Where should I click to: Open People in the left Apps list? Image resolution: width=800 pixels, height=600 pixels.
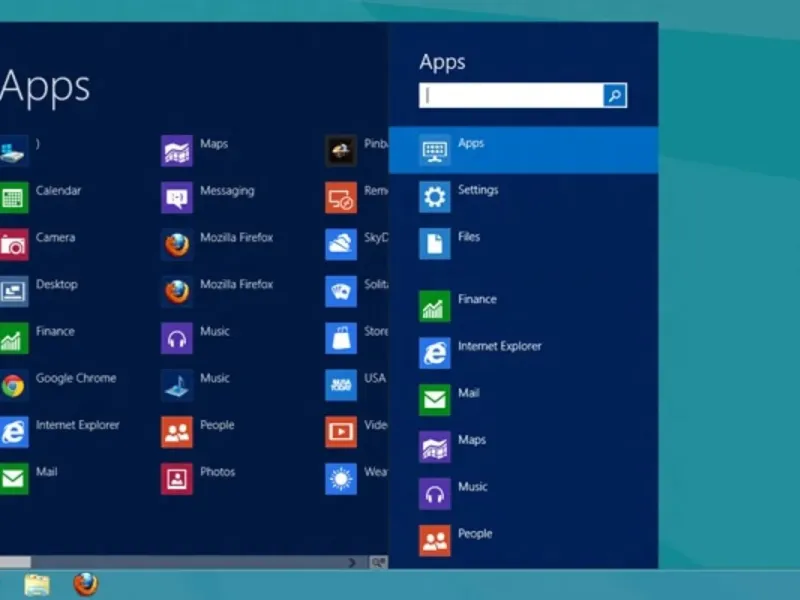[x=197, y=432]
